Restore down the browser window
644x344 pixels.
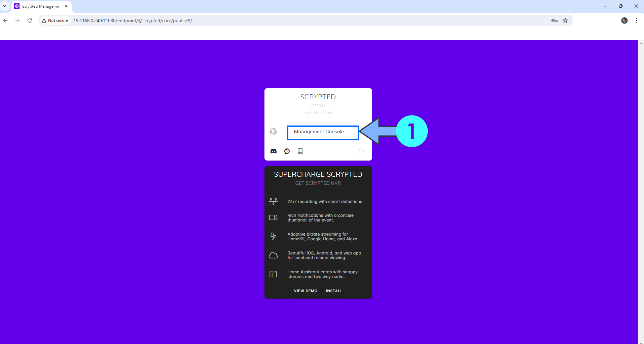[x=621, y=6]
